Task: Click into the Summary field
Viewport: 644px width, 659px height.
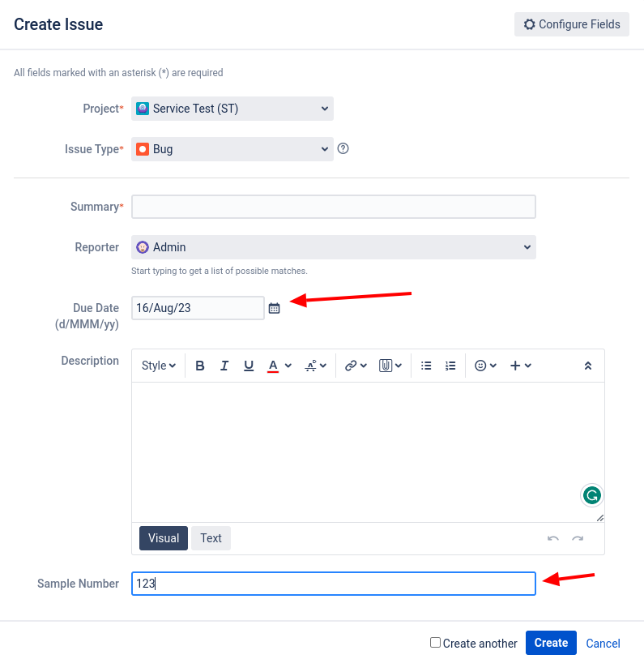Action: coord(334,207)
